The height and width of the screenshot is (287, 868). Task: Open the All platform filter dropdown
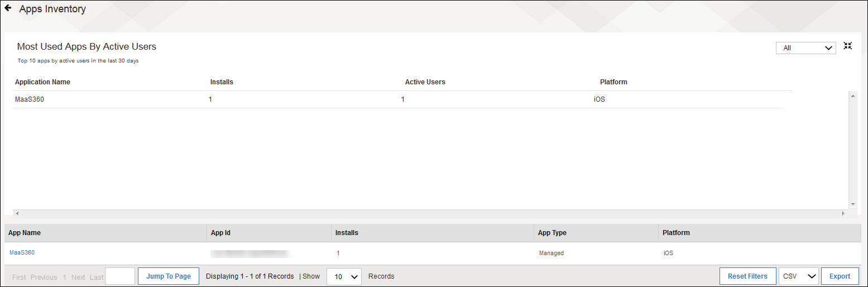pyautogui.click(x=805, y=48)
